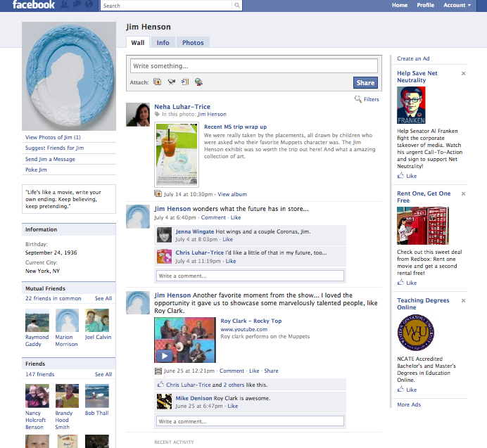This screenshot has width=487, height=448.
Task: Go to Home in top navigation
Action: pyautogui.click(x=400, y=6)
